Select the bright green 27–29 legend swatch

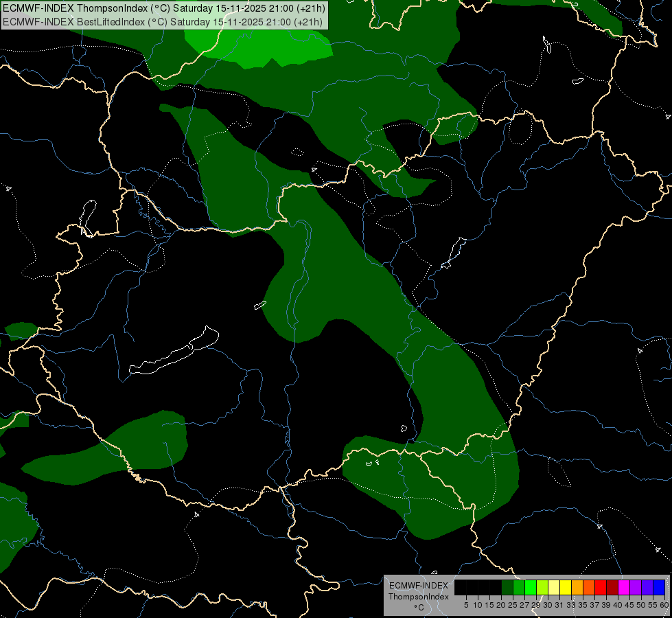click(x=531, y=587)
